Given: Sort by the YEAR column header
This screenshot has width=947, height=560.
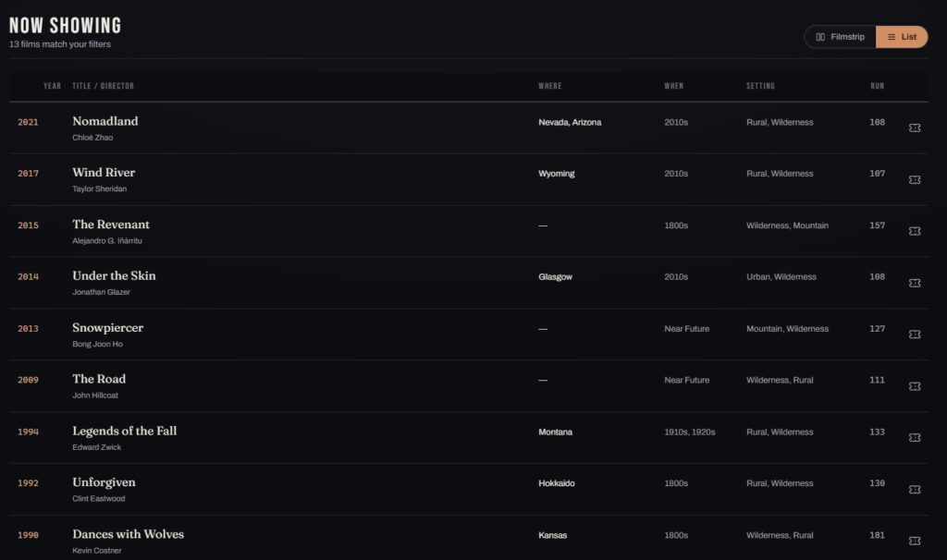Looking at the screenshot, I should (x=52, y=86).
